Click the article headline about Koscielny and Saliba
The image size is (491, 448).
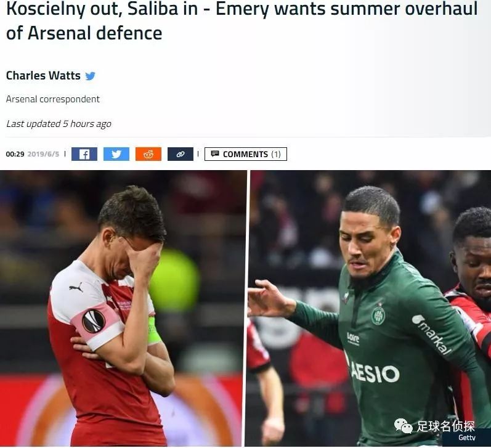[x=241, y=21]
